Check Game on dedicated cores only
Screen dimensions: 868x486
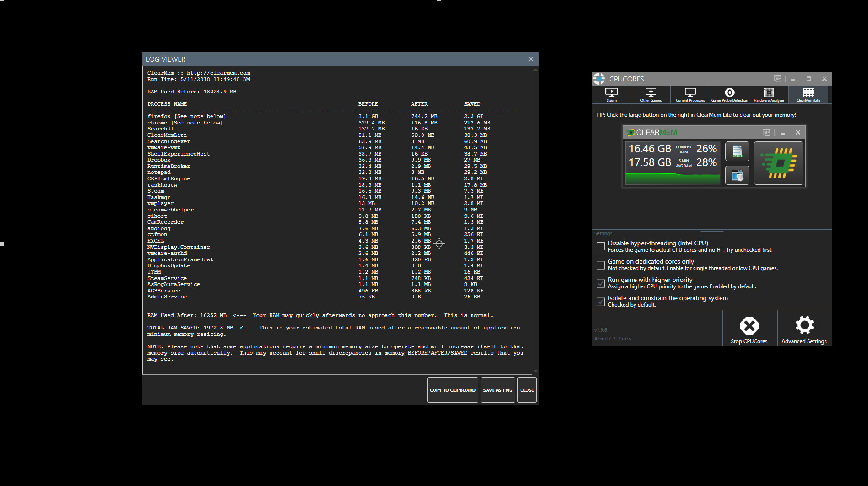pyautogui.click(x=600, y=265)
